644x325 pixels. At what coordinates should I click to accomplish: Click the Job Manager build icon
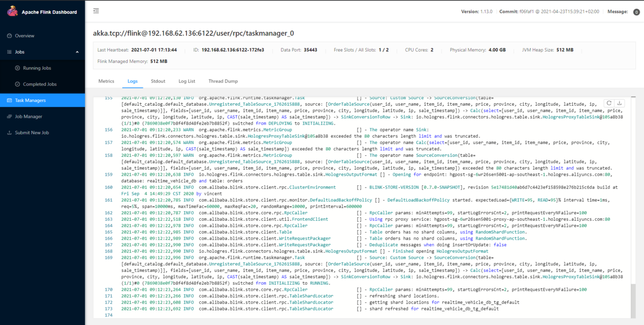9,117
